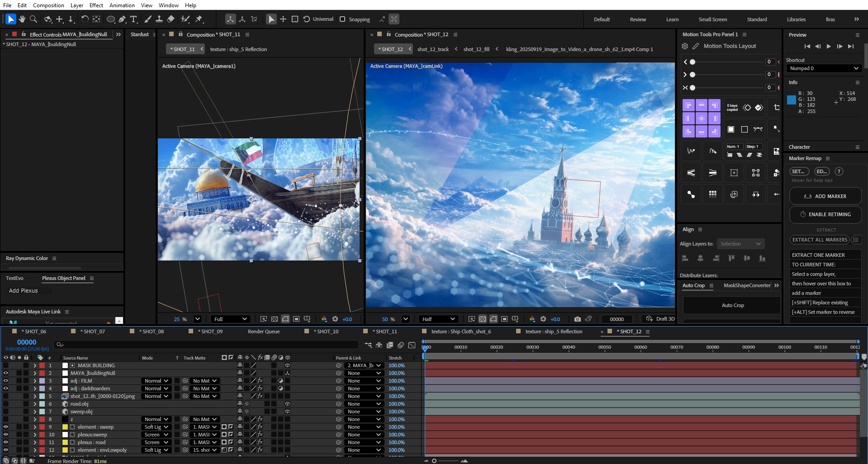Viewport: 868px width, 464px height.
Task: Select the Rotation tool
Action: point(85,19)
